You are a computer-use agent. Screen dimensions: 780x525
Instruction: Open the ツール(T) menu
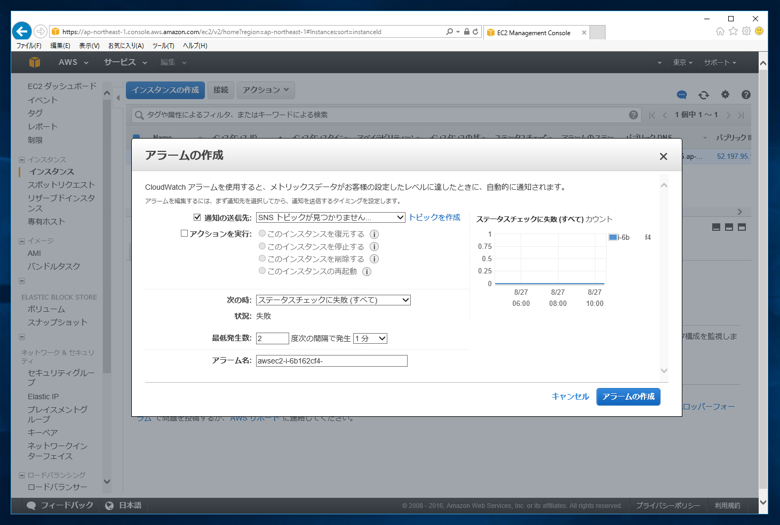tap(163, 46)
